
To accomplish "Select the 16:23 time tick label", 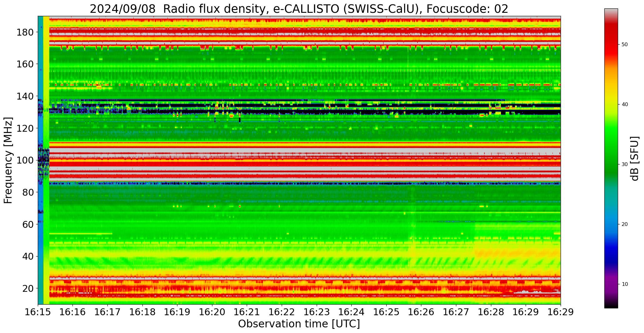I will tap(317, 312).
